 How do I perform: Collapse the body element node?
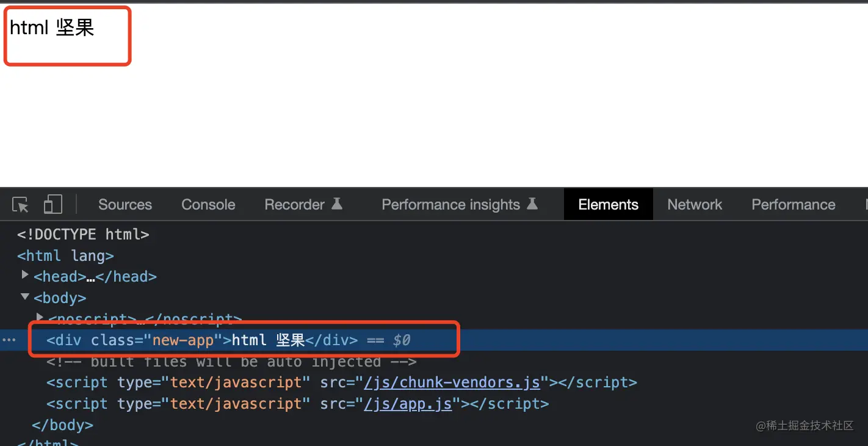pos(25,297)
